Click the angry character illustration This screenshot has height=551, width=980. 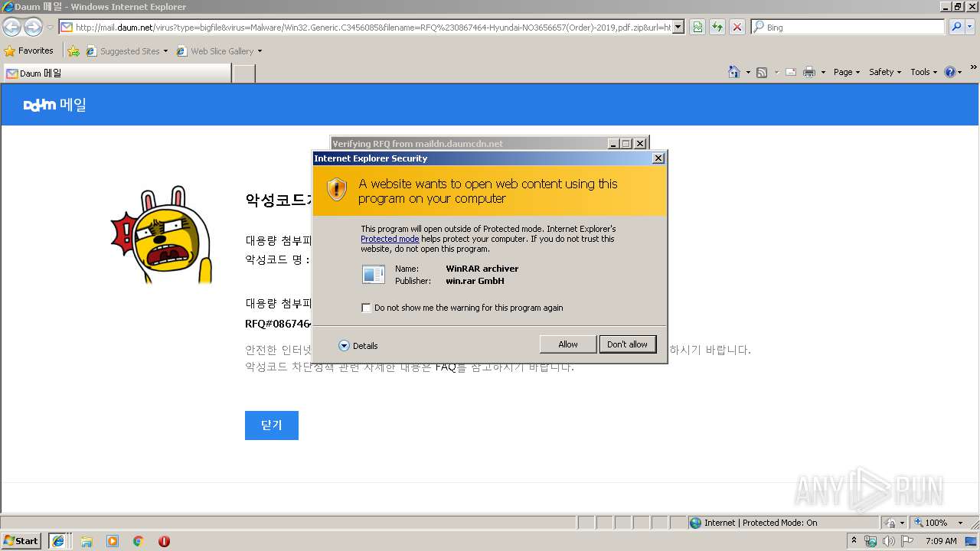tap(162, 234)
